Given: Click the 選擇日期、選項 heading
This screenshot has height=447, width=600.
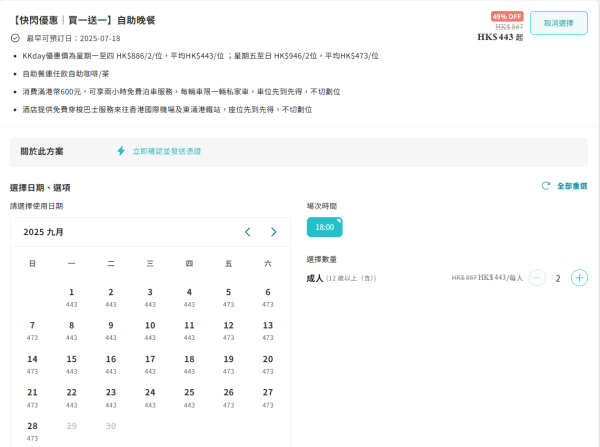Looking at the screenshot, I should tap(40, 188).
